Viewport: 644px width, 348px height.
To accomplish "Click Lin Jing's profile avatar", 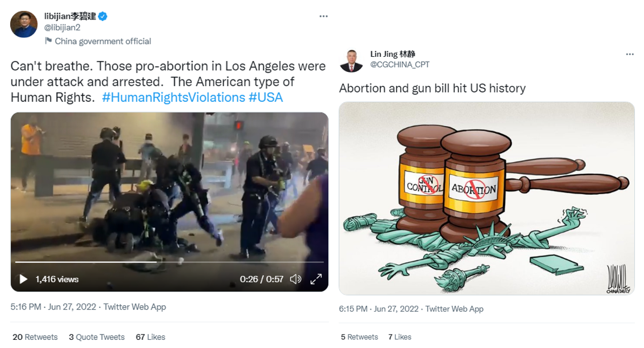I will pyautogui.click(x=351, y=61).
